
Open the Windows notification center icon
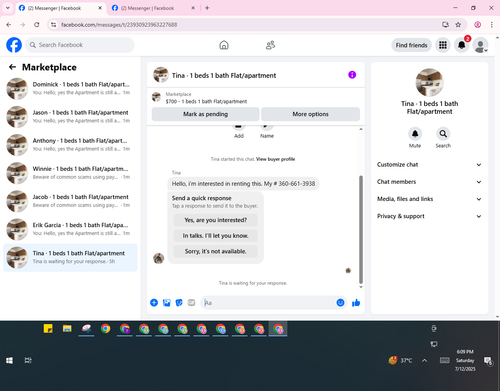click(488, 361)
